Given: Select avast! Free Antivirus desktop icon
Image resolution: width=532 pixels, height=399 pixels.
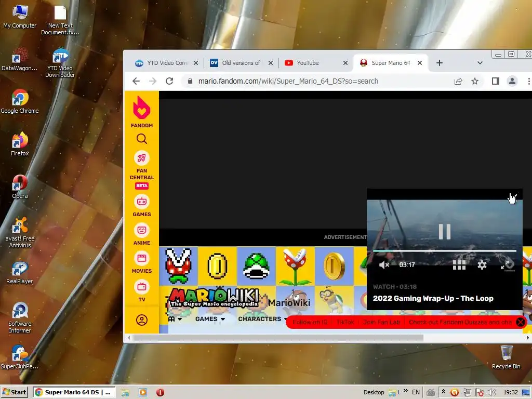Looking at the screenshot, I should (20, 232).
